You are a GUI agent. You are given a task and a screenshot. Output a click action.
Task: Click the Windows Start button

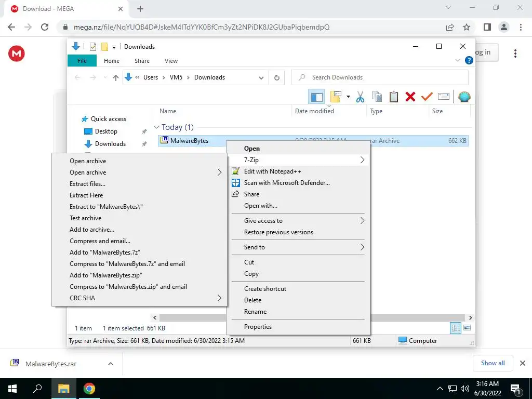pos(12,389)
